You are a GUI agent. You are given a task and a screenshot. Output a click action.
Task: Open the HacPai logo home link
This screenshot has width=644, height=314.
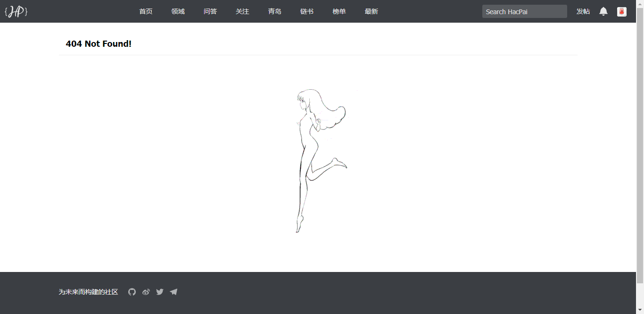[16, 11]
